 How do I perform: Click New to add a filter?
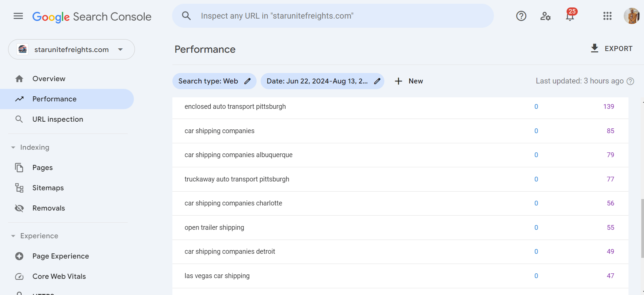[409, 81]
